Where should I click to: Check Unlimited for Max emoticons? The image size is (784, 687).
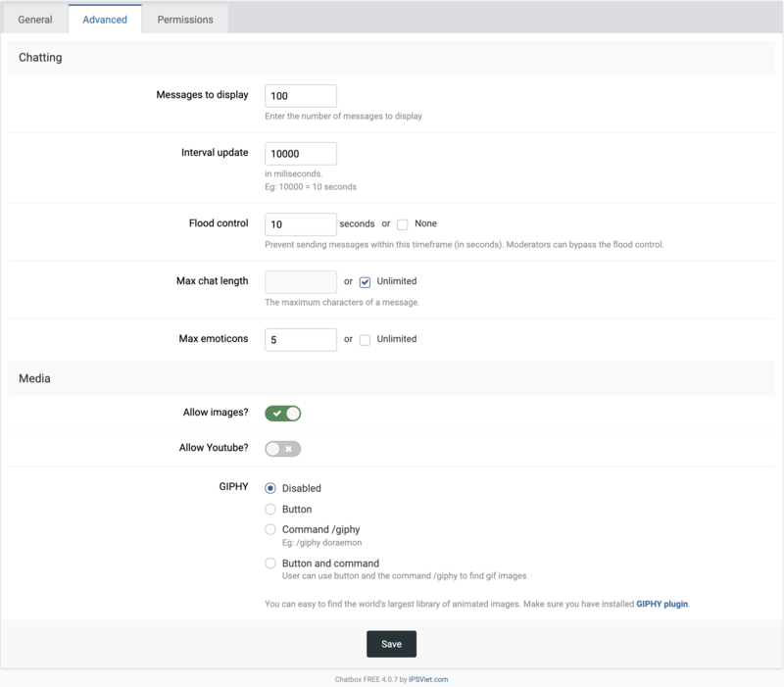coord(365,340)
